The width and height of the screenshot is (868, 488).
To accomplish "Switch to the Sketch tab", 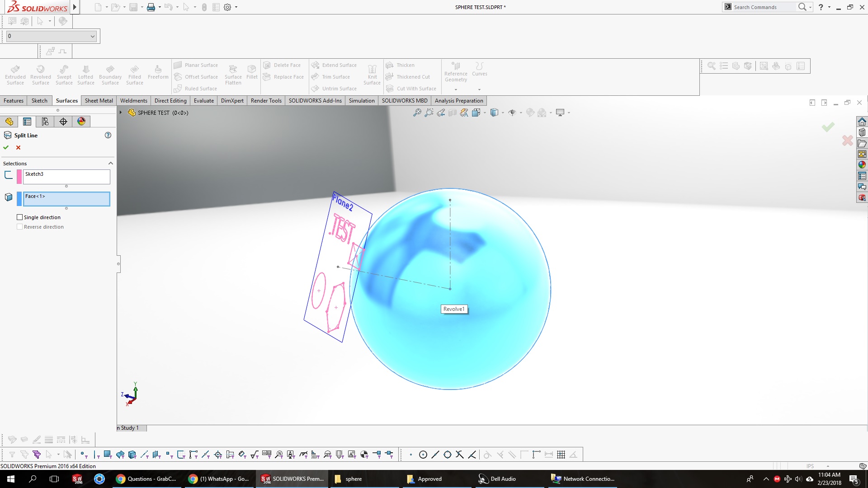I will click(39, 101).
